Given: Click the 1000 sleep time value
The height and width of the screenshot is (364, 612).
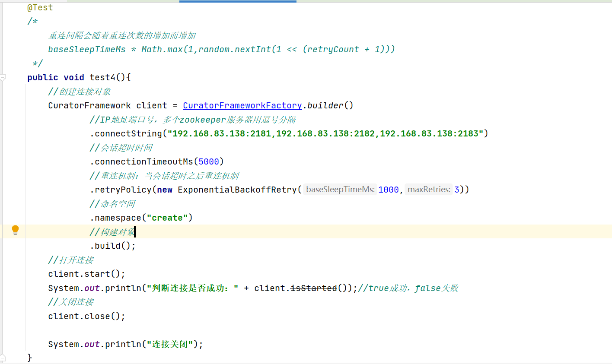Looking at the screenshot, I should [389, 190].
